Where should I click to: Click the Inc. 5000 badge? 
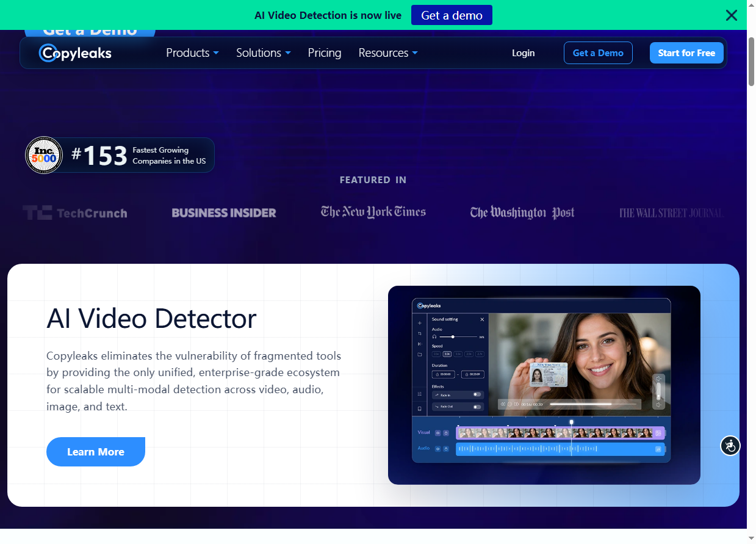44,155
